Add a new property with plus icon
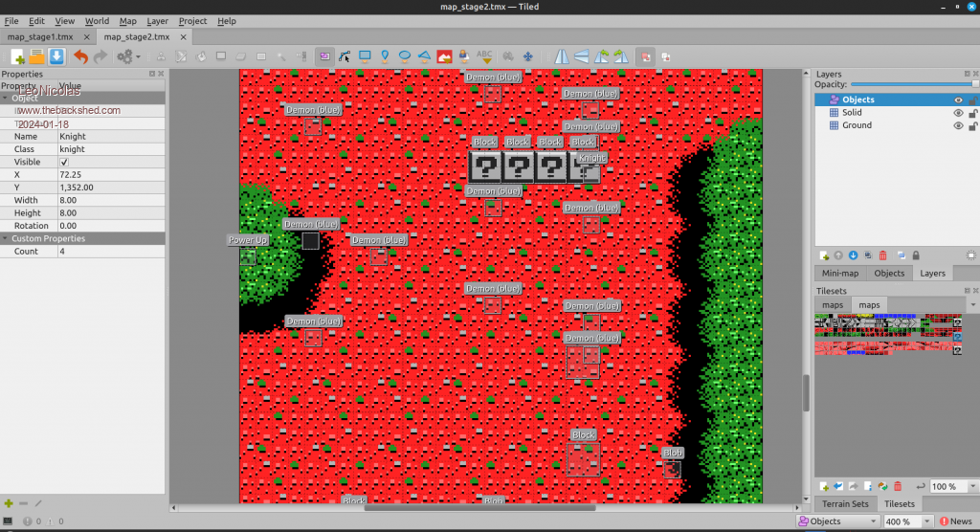Image resolution: width=980 pixels, height=532 pixels. 9,503
